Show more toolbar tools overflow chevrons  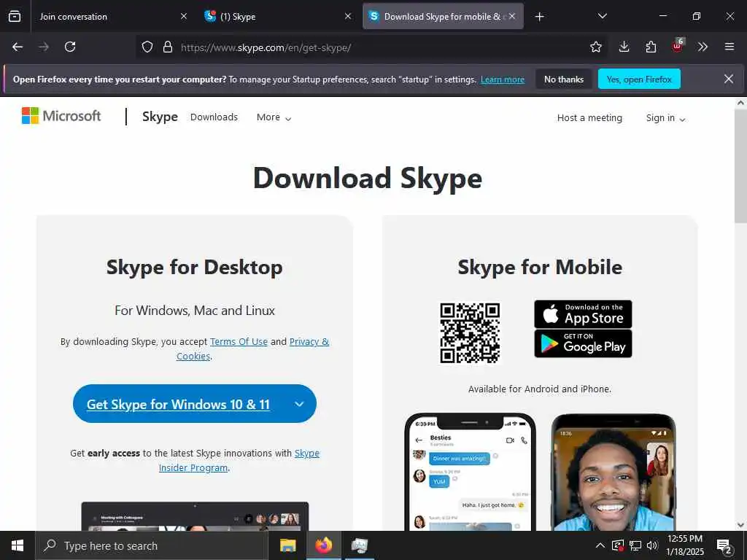[703, 47]
